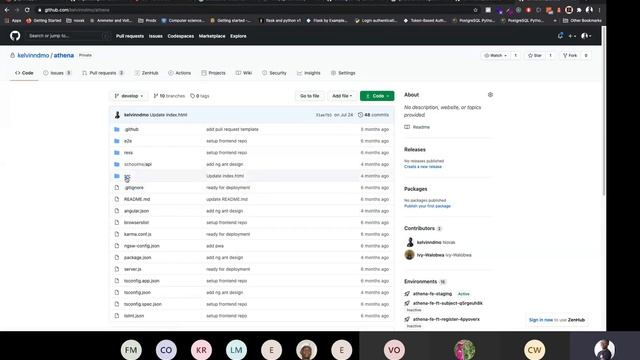Click the GitHub octocat logo
The width and height of the screenshot is (640, 360).
15,36
